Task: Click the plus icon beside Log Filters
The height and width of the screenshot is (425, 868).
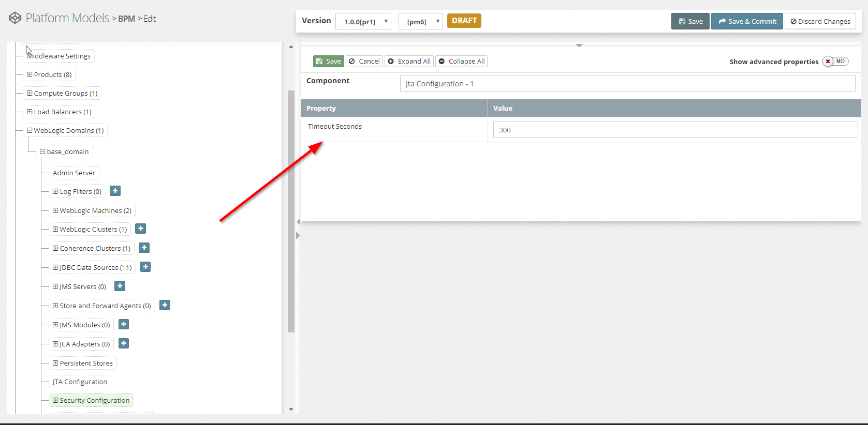Action: [115, 191]
